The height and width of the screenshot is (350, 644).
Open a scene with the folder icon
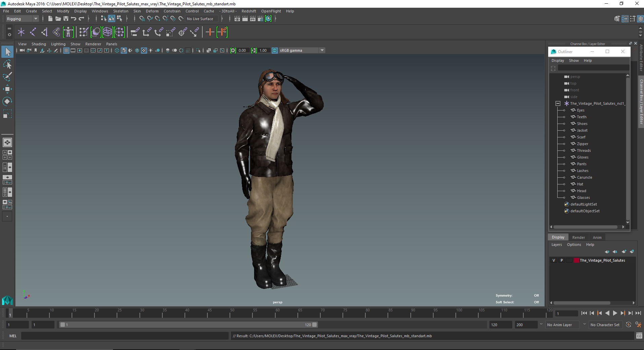[58, 19]
